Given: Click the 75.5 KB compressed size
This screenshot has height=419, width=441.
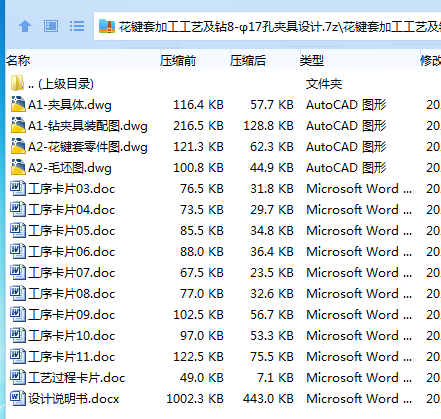Looking at the screenshot, I should (272, 357).
